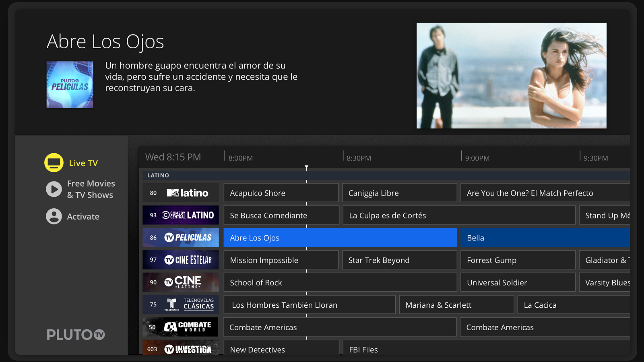The width and height of the screenshot is (644, 362).
Task: Click the Pluto TV Peliculas movie poster
Action: tap(70, 84)
